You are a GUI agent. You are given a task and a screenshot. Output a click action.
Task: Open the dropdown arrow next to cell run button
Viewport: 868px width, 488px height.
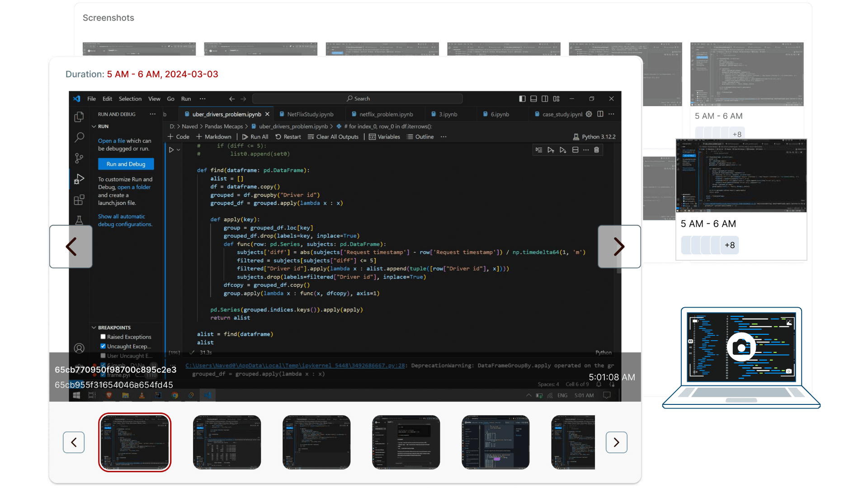tap(179, 150)
